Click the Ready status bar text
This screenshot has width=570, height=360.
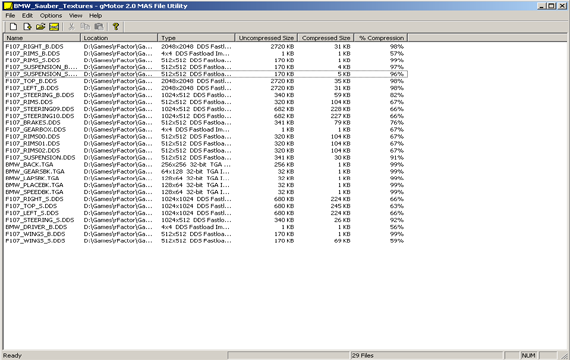pos(12,355)
